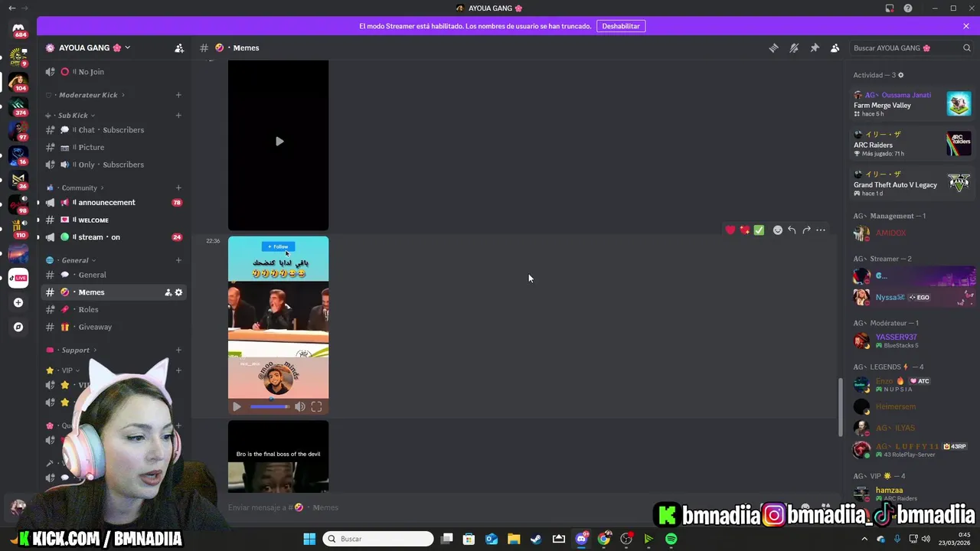Join the No Join voice channel
The height and width of the screenshot is (551, 980).
[113, 72]
